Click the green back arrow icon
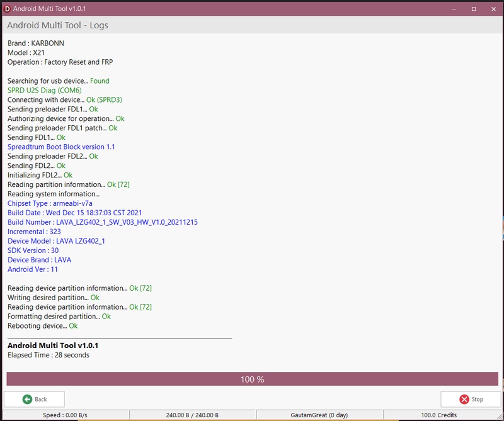 tap(27, 399)
